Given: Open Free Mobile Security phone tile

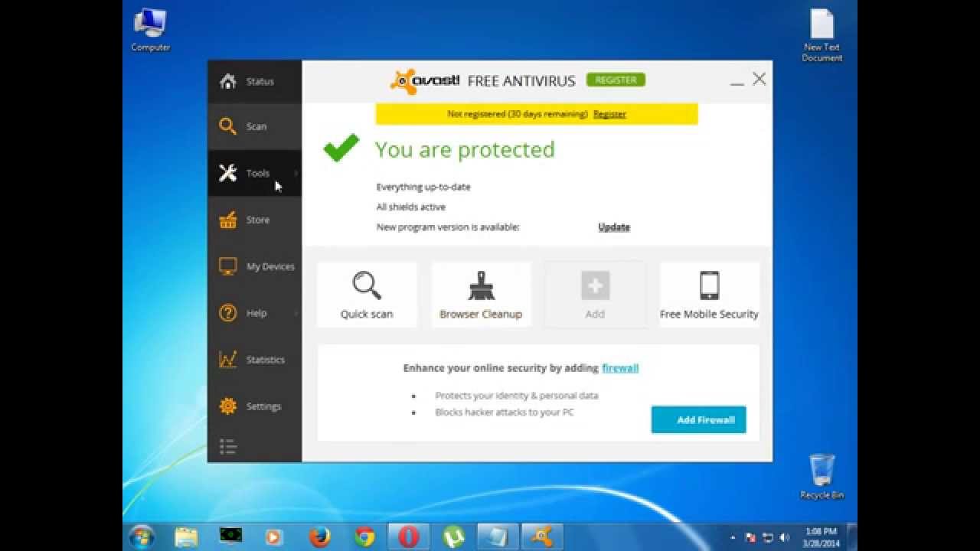Looking at the screenshot, I should (709, 295).
